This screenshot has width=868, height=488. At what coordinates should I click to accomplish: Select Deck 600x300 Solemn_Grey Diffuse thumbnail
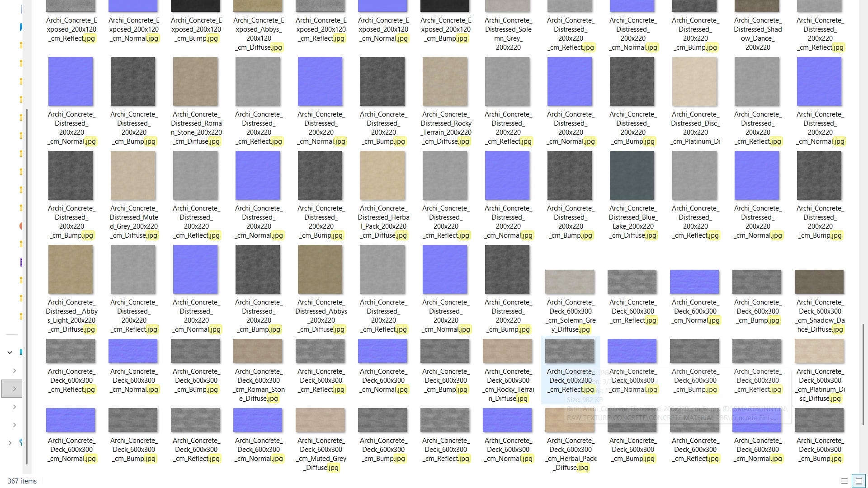[570, 282]
